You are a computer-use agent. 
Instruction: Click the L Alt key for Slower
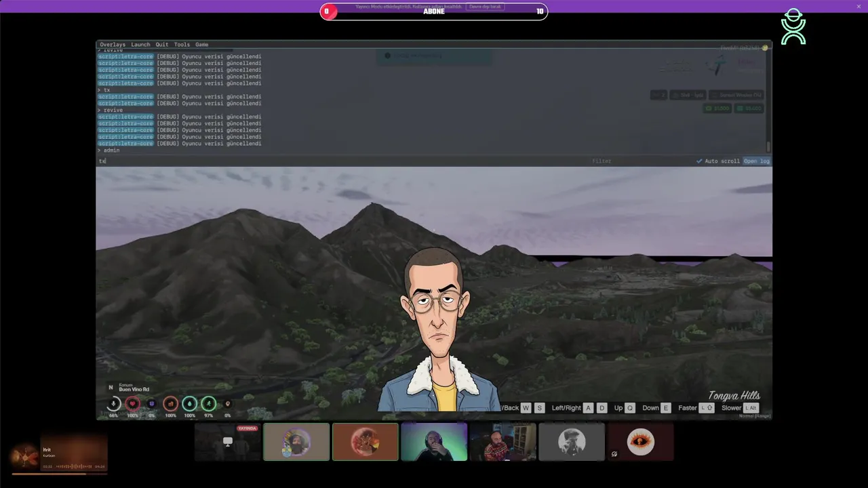coord(751,408)
